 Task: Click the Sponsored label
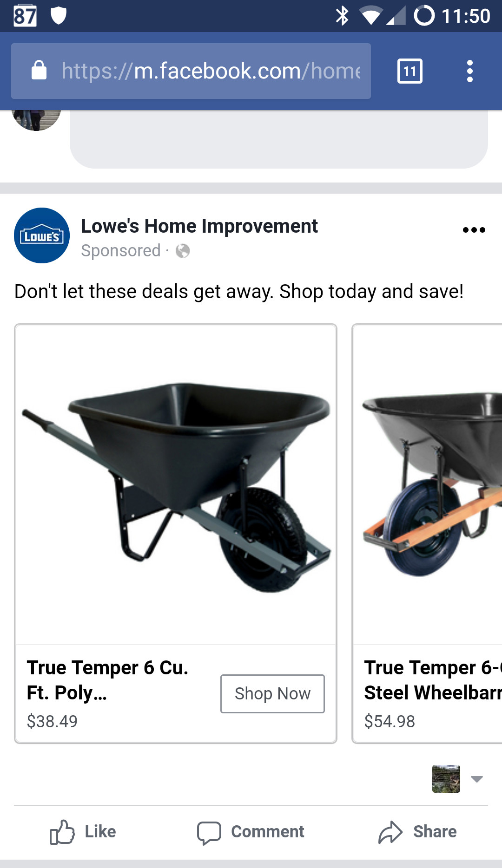(x=121, y=251)
